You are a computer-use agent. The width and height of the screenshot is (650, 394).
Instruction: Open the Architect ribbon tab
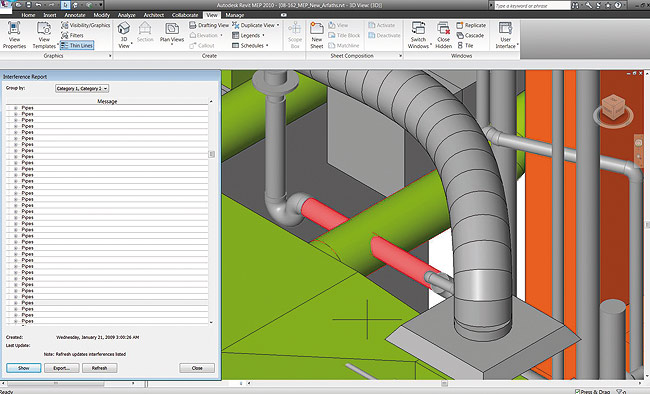153,15
